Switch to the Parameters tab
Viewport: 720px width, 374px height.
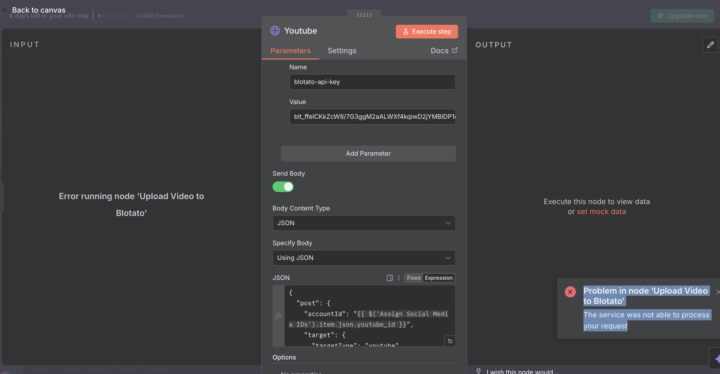point(290,51)
